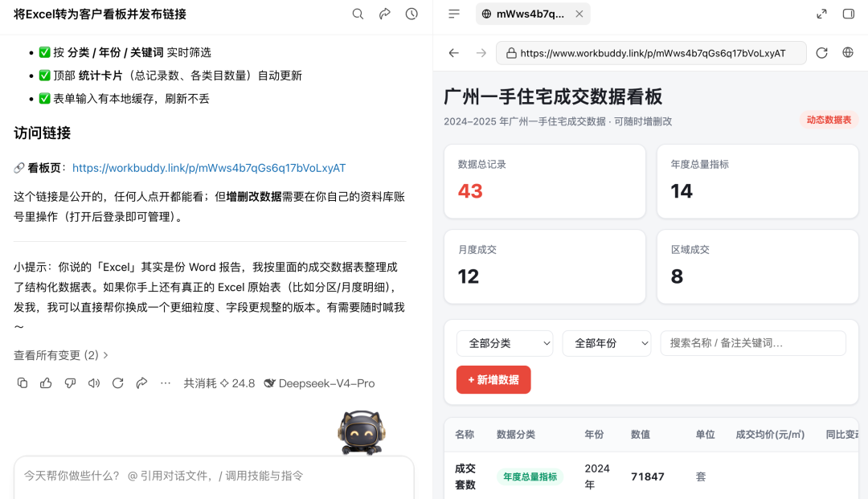Click the 动态数据表 badge
Image resolution: width=868 pixels, height=499 pixels.
point(829,120)
